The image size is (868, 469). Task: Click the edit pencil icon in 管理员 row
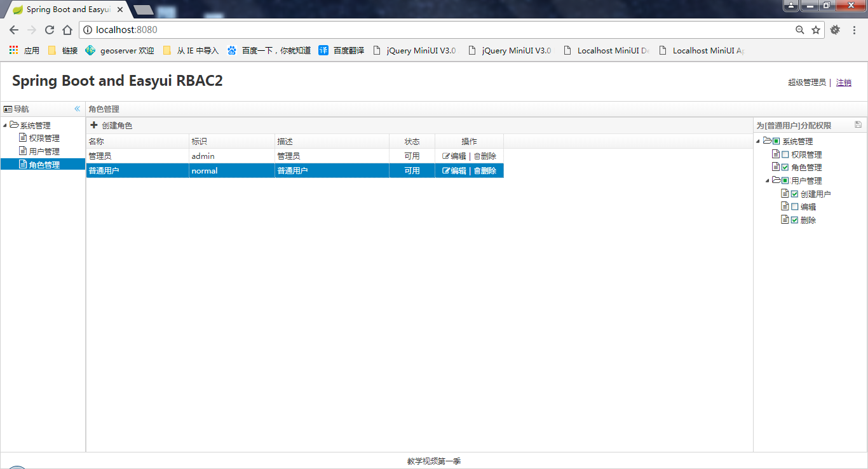[446, 156]
